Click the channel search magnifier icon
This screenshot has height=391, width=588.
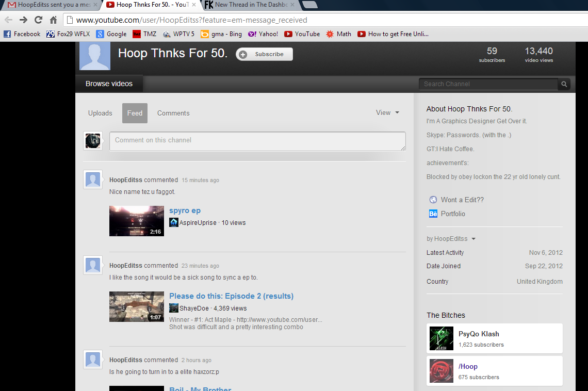click(564, 84)
